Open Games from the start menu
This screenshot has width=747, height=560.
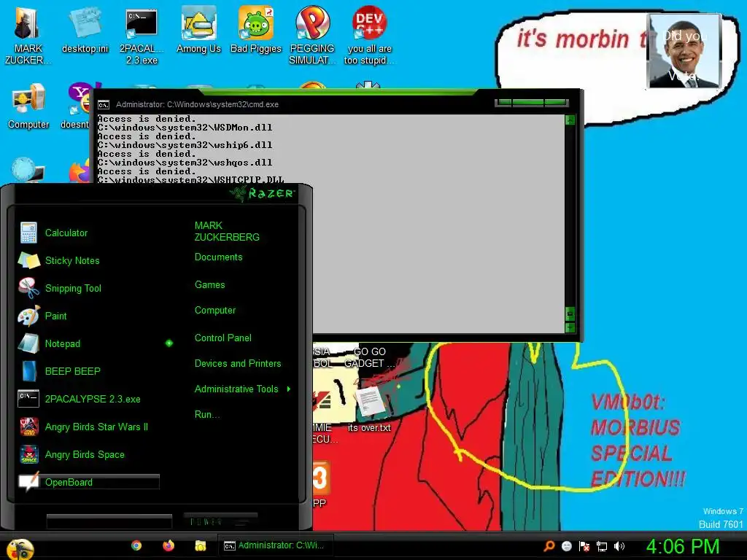click(x=209, y=285)
